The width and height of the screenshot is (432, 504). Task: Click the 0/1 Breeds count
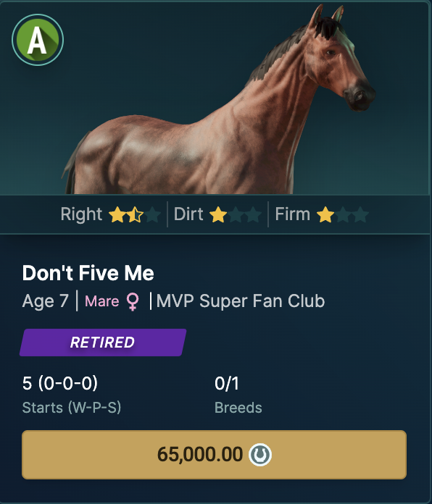(226, 384)
